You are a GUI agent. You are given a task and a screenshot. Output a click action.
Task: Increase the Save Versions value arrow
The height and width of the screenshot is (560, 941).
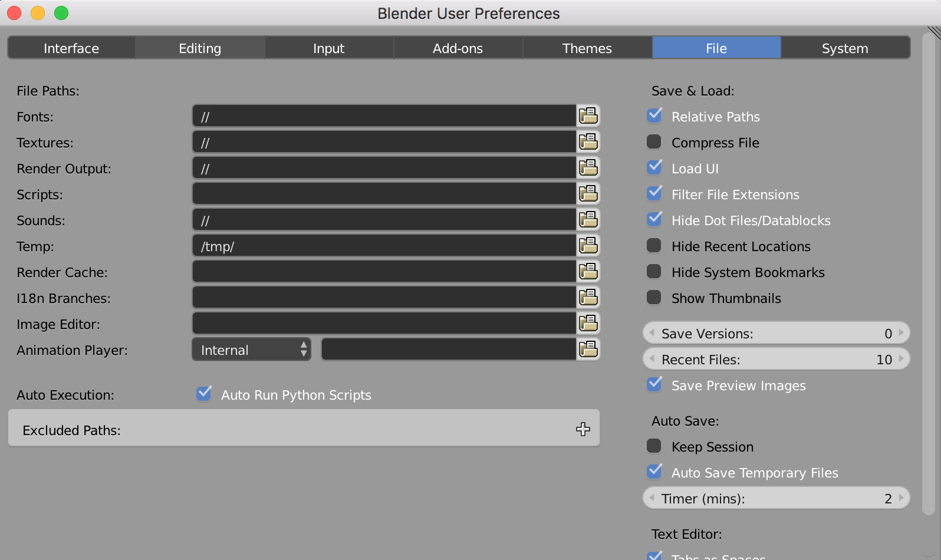[x=901, y=333]
